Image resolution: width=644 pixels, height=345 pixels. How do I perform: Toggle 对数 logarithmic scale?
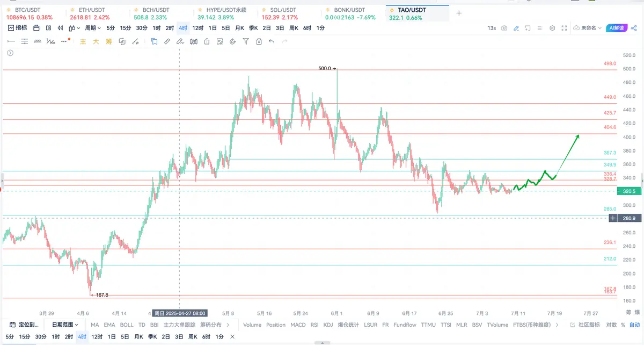coord(611,325)
